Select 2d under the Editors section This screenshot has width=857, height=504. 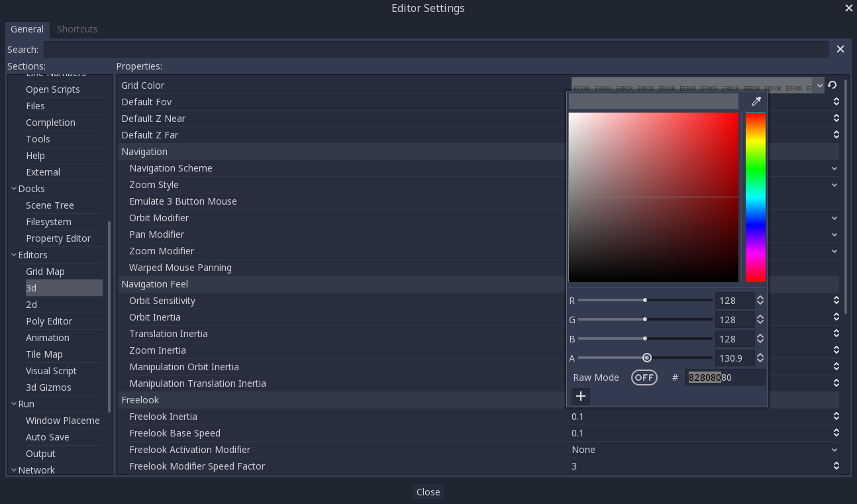31,304
